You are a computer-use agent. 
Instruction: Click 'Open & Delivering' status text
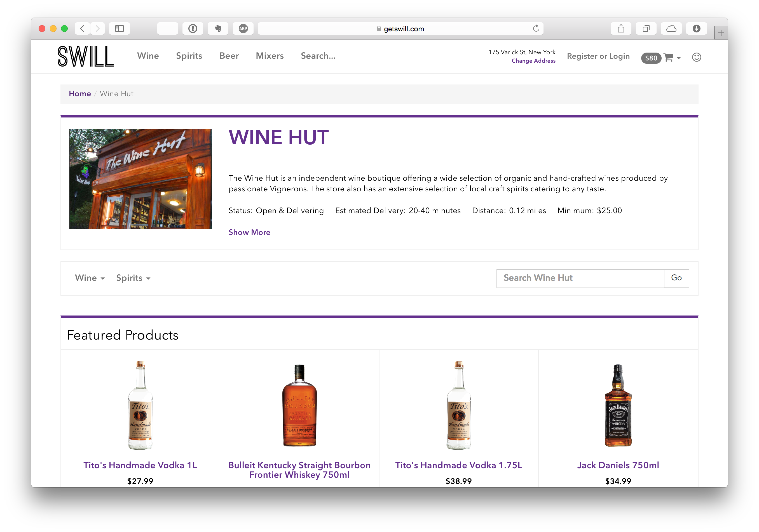coord(290,211)
